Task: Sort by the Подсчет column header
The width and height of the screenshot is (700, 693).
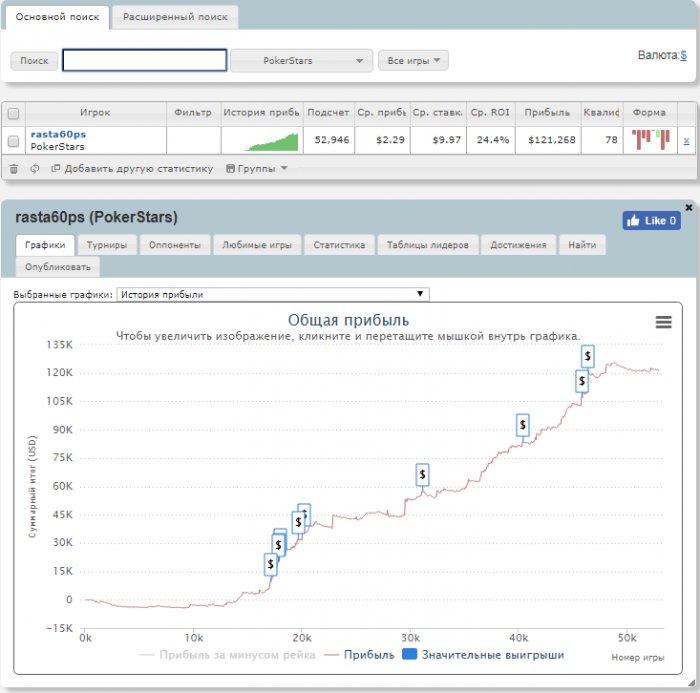Action: (328, 113)
